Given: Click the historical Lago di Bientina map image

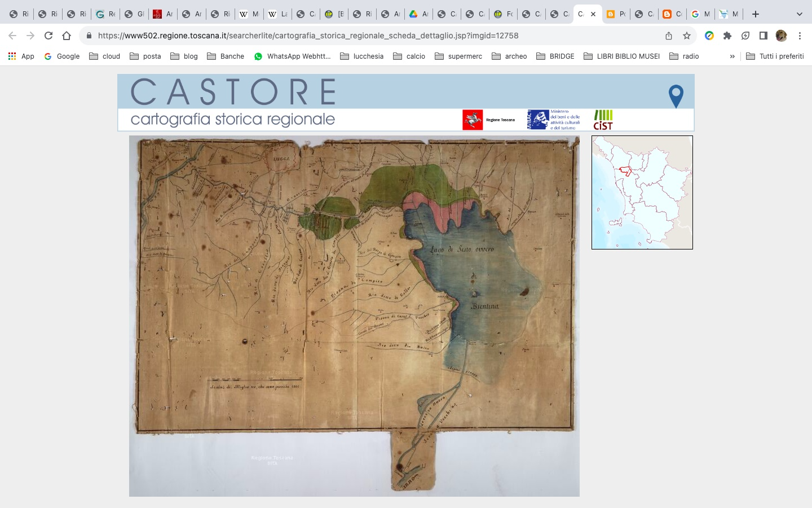Looking at the screenshot, I should point(354,316).
